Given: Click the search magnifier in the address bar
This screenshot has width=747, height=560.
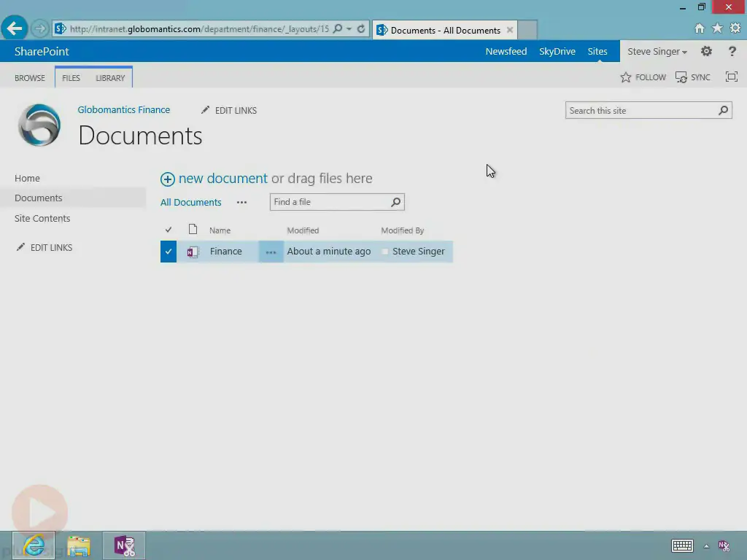Looking at the screenshot, I should 337,28.
